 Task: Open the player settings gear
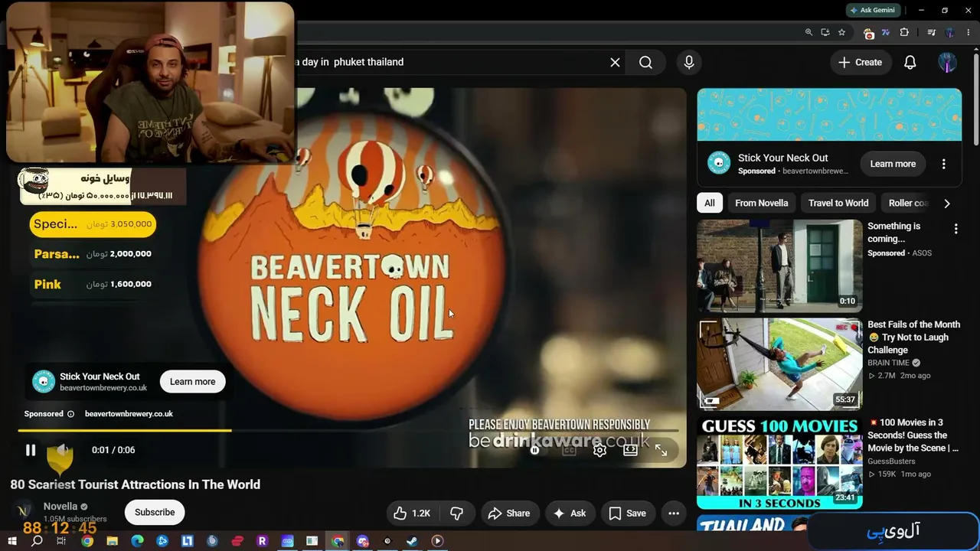(599, 450)
